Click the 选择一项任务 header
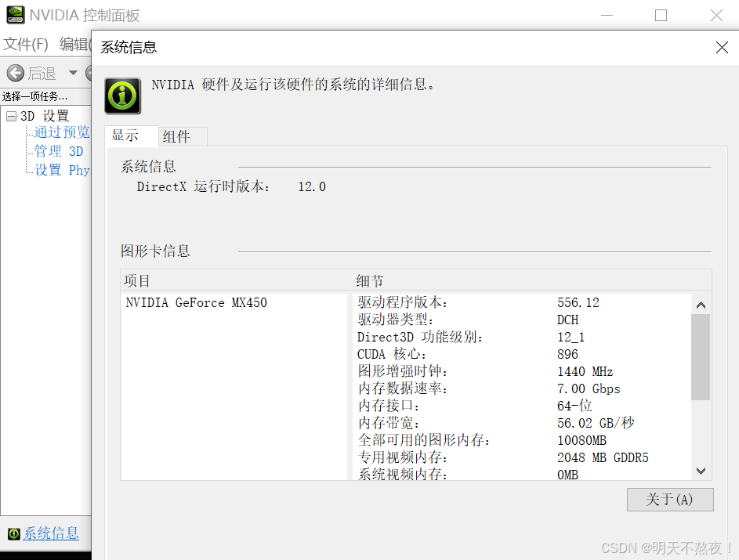 pos(34,96)
